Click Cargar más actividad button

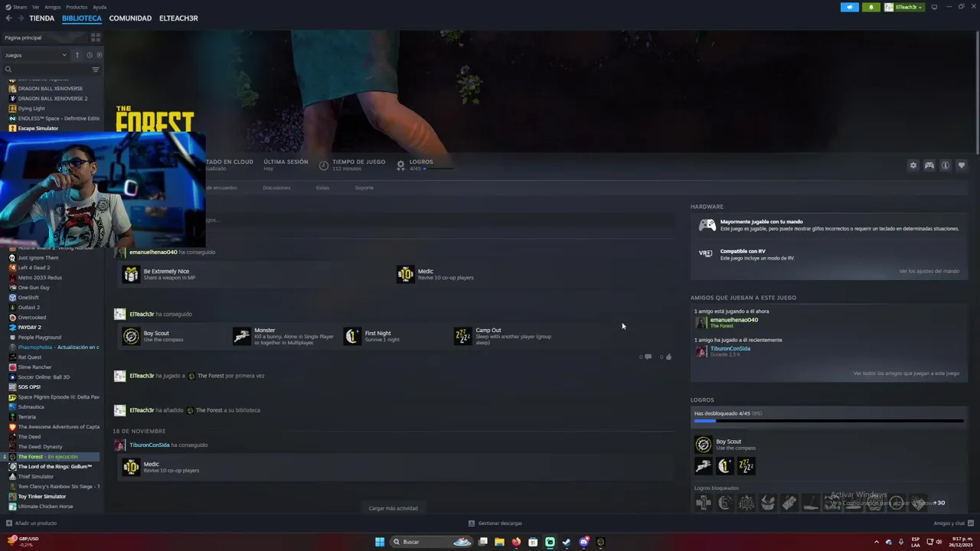(x=393, y=508)
